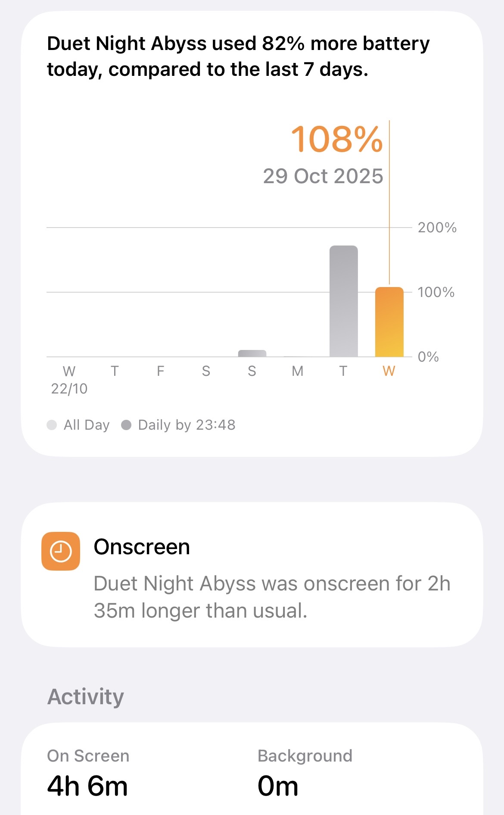This screenshot has width=504, height=815.
Task: Tap the Duet Night Abyss battery headline
Action: pos(238,56)
